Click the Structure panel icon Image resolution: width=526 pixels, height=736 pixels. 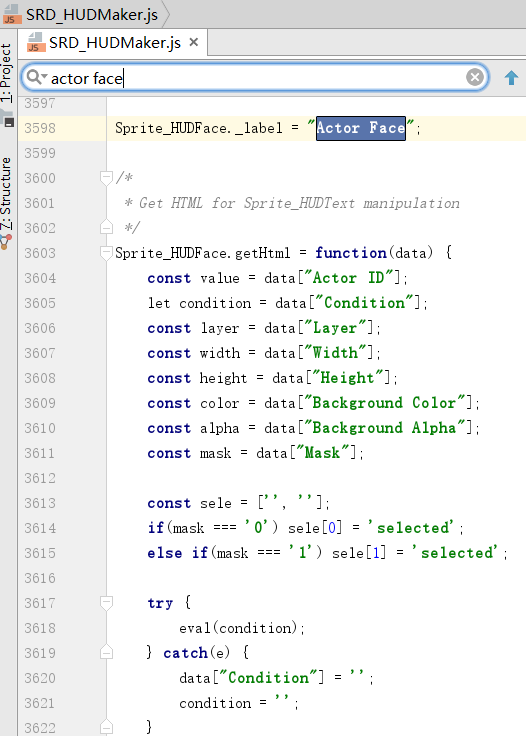pyautogui.click(x=6, y=242)
